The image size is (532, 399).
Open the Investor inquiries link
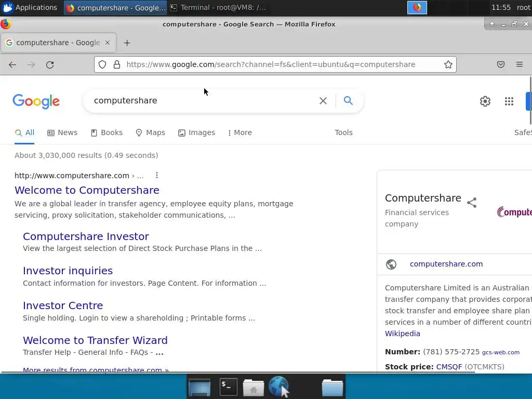click(68, 271)
